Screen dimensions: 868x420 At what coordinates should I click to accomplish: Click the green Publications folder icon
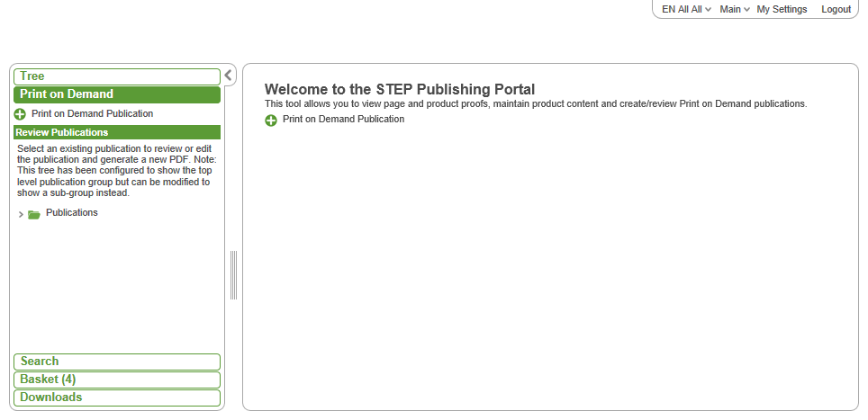(x=34, y=214)
